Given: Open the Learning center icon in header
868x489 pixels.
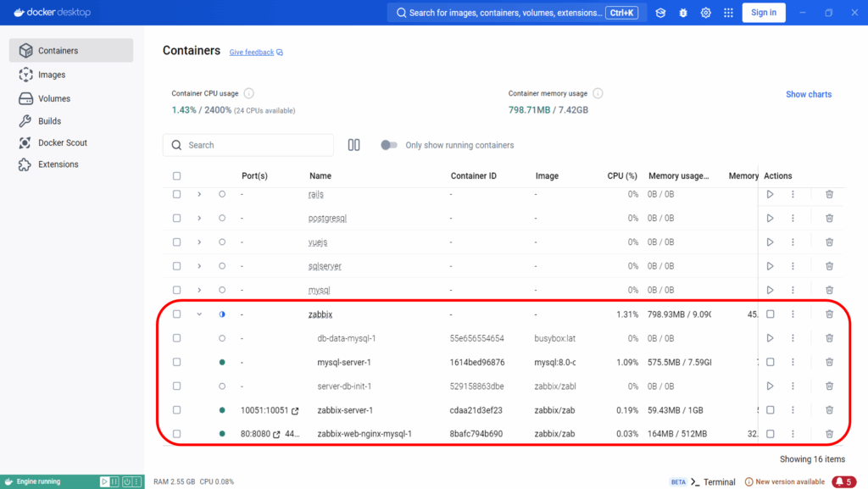Looking at the screenshot, I should tap(660, 13).
